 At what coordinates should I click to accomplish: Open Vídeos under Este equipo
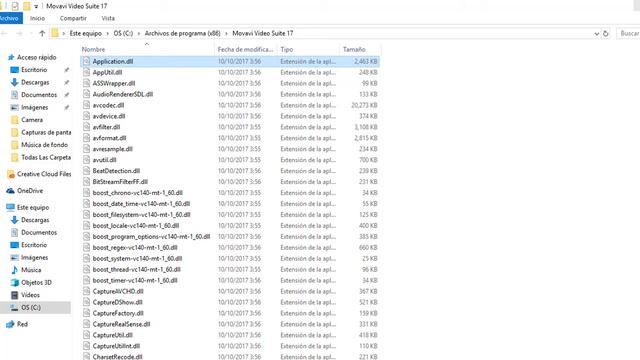coord(30,295)
